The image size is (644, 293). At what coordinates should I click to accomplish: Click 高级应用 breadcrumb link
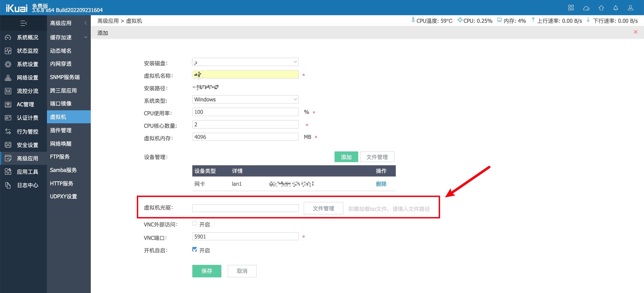point(108,21)
